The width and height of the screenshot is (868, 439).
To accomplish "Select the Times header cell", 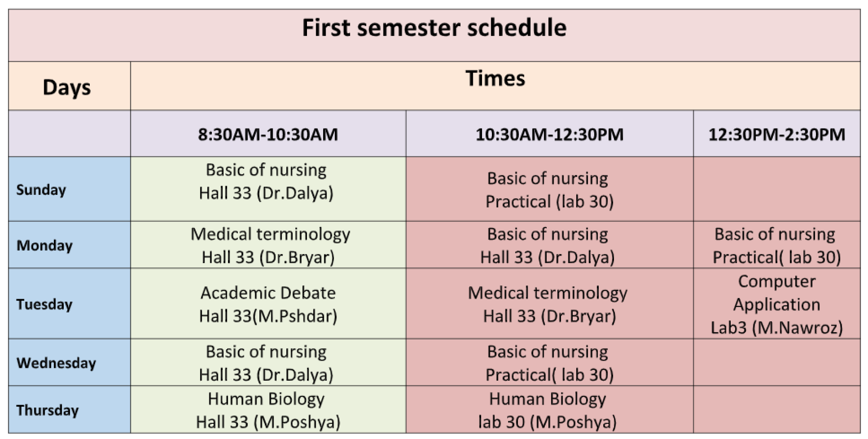I will pyautogui.click(x=495, y=86).
